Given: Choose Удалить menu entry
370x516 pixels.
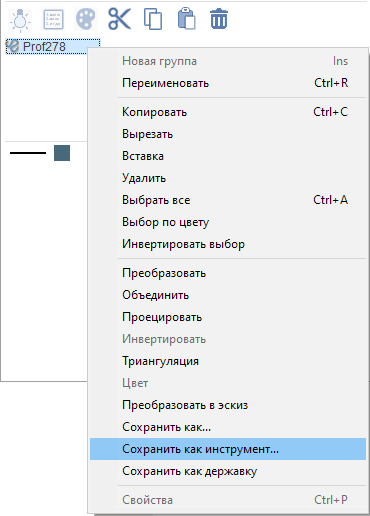Looking at the screenshot, I should [228, 178].
